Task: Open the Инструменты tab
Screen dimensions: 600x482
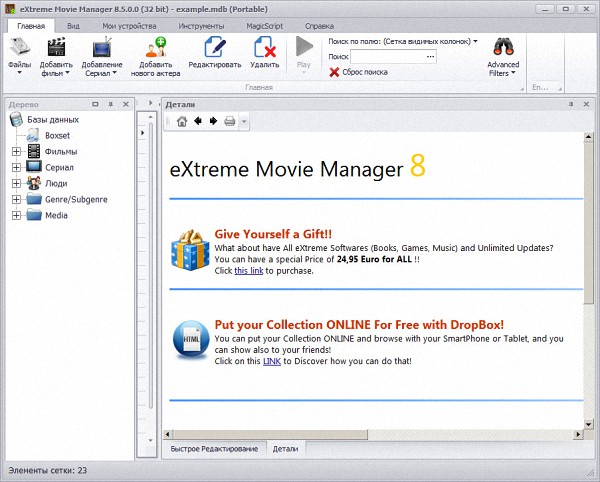Action: tap(201, 26)
